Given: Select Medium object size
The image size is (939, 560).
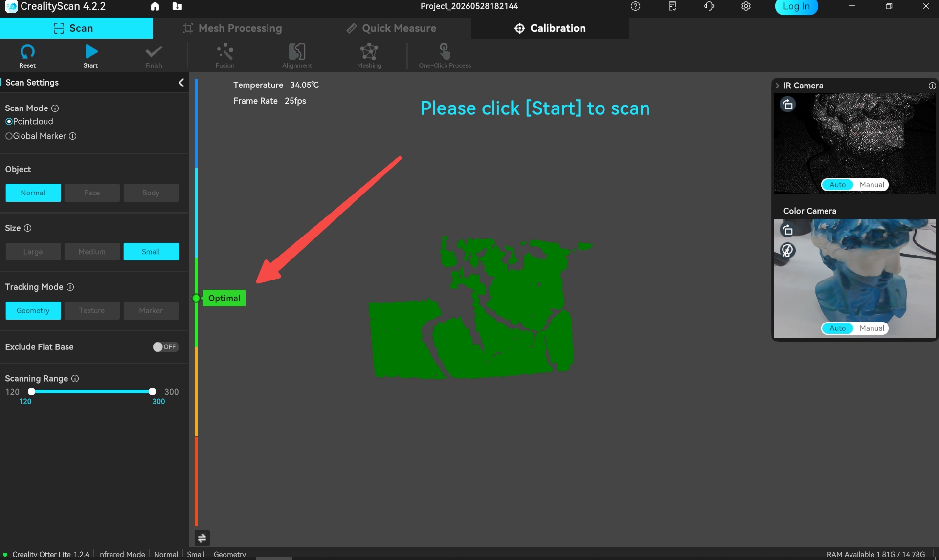Looking at the screenshot, I should (x=92, y=252).
